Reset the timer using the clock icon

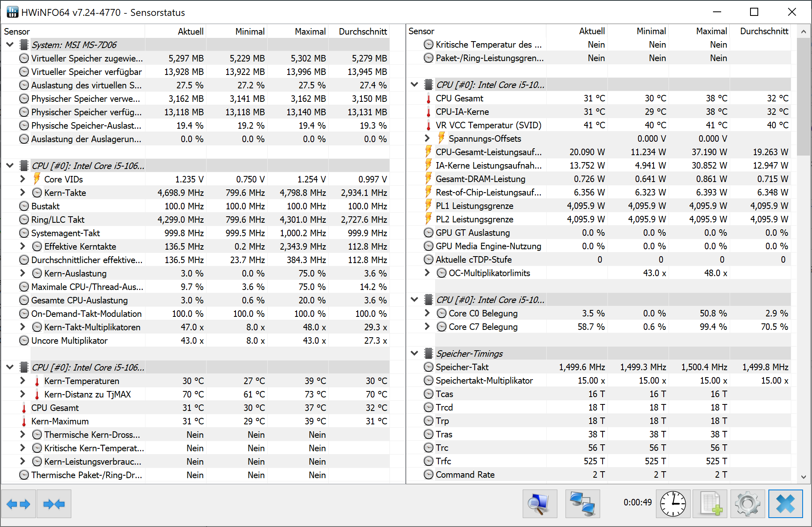point(673,504)
